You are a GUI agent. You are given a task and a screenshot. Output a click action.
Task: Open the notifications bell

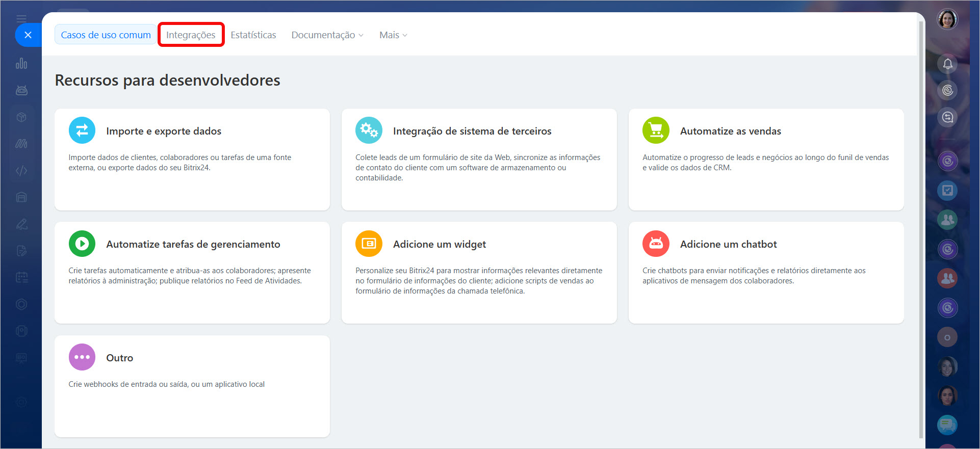coord(947,64)
